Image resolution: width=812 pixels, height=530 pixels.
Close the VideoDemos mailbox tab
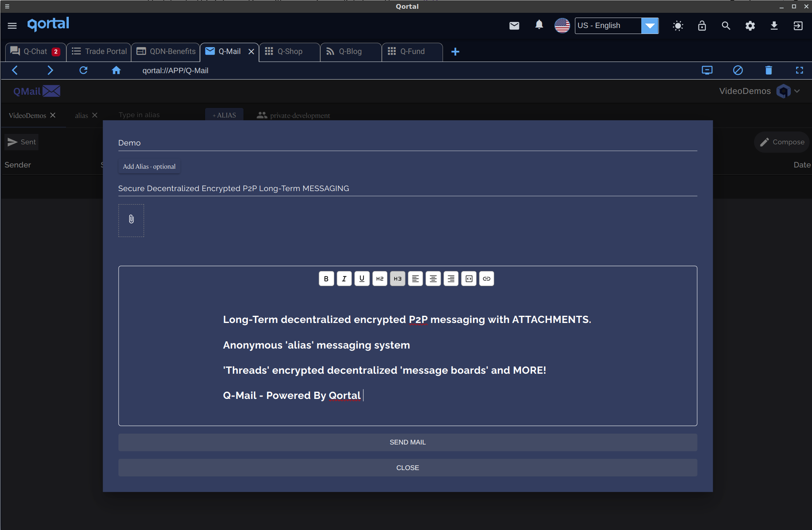[53, 115]
